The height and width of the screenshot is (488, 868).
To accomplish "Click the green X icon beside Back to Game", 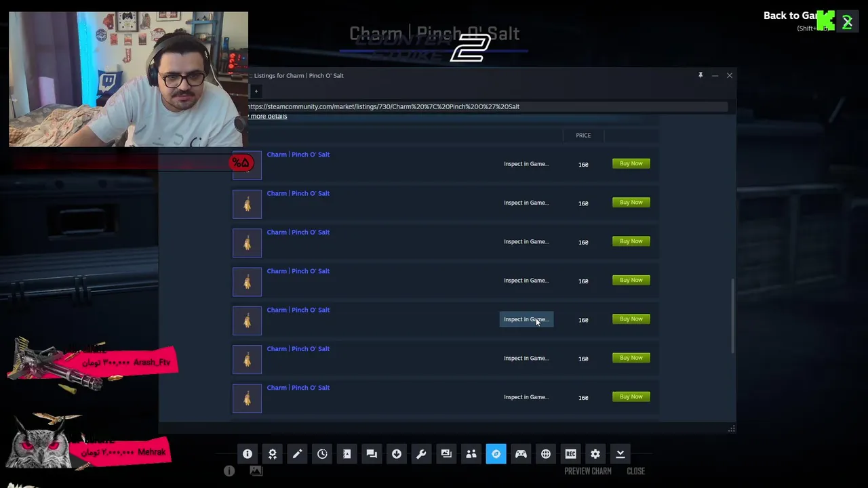I will [x=847, y=22].
